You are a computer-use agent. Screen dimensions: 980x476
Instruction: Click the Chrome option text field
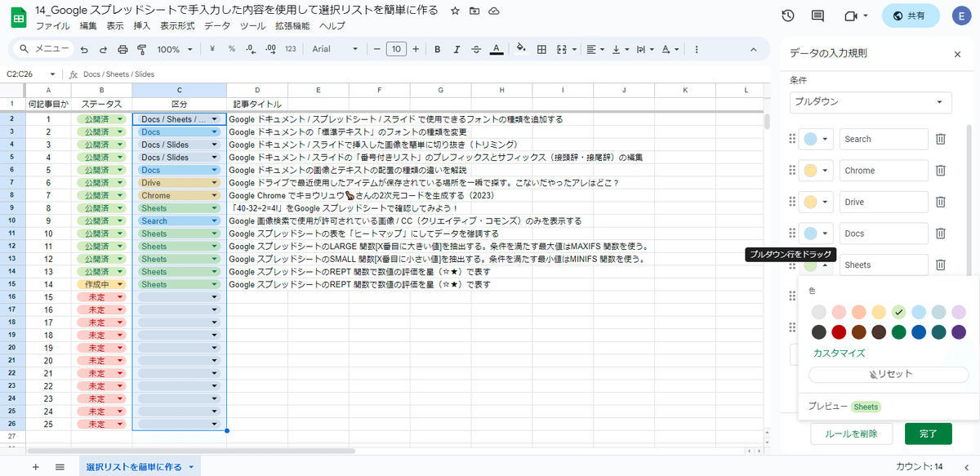884,171
